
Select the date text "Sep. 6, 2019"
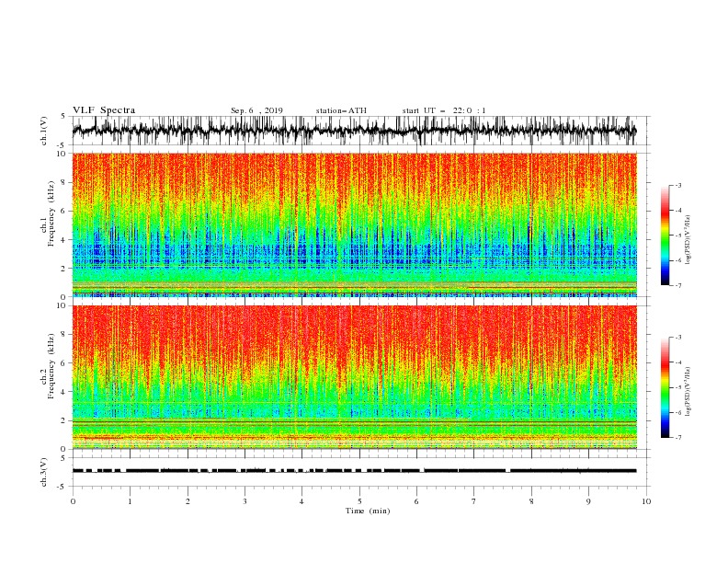pos(256,110)
